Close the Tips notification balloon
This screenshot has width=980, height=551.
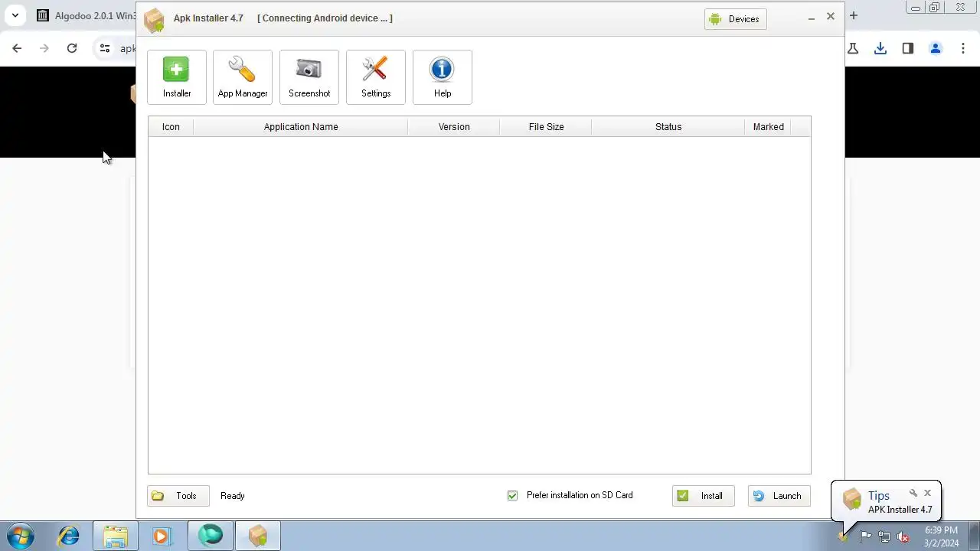coord(927,493)
